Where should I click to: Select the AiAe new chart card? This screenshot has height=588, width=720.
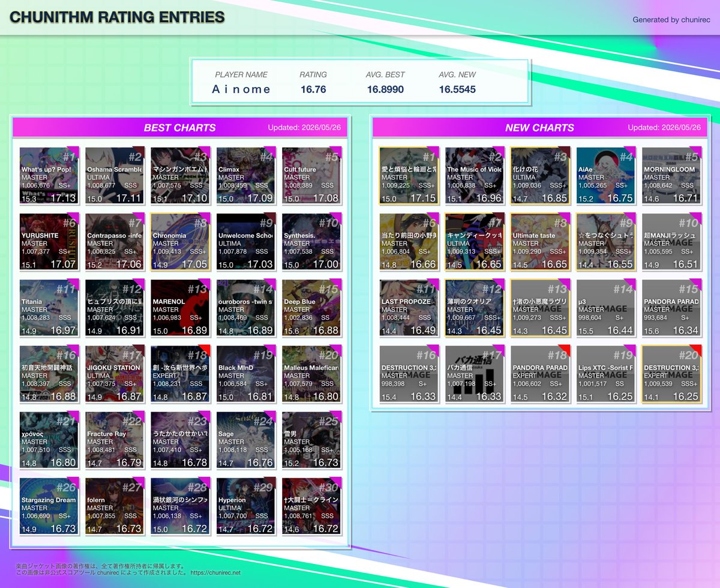[606, 176]
